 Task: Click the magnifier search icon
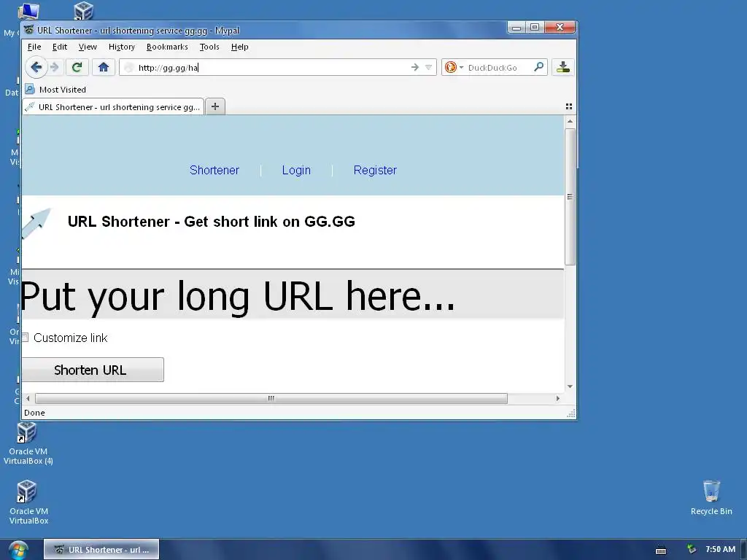click(x=539, y=67)
